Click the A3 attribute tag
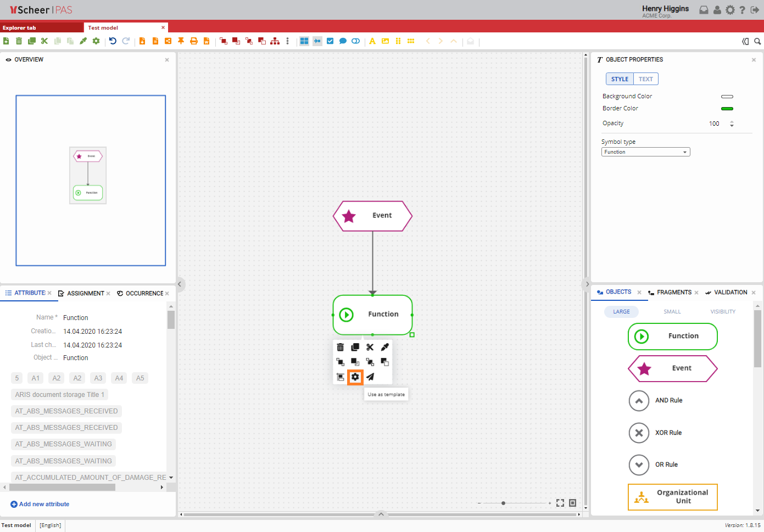This screenshot has height=532, width=764. coord(98,378)
